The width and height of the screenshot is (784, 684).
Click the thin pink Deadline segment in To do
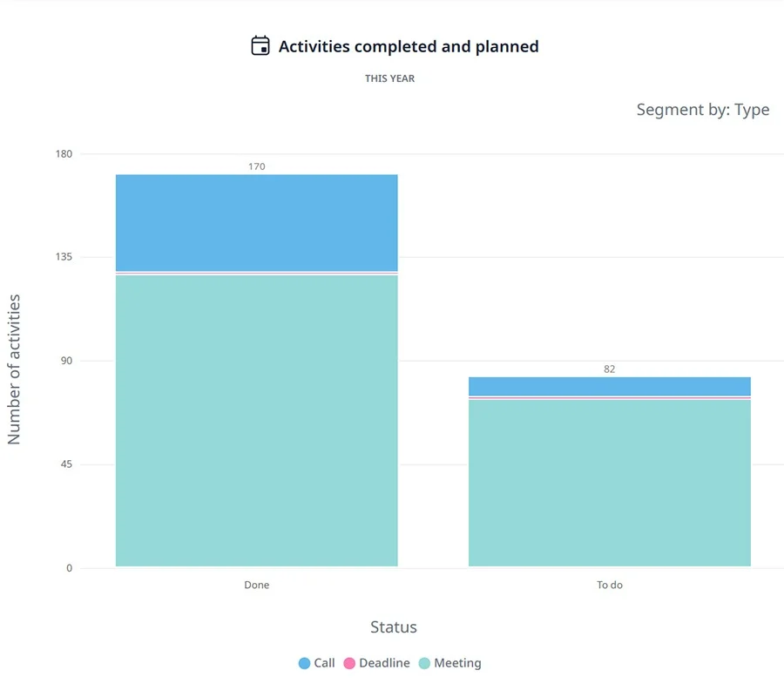pos(610,397)
